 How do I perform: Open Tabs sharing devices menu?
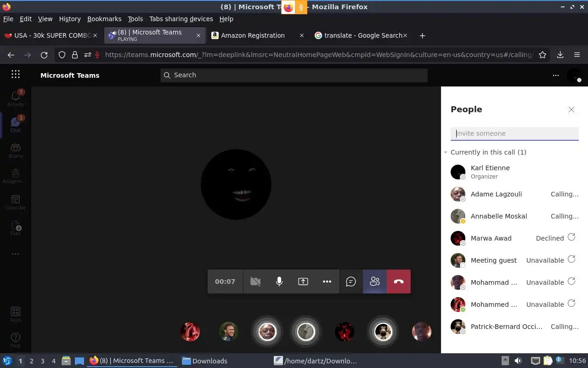click(181, 19)
